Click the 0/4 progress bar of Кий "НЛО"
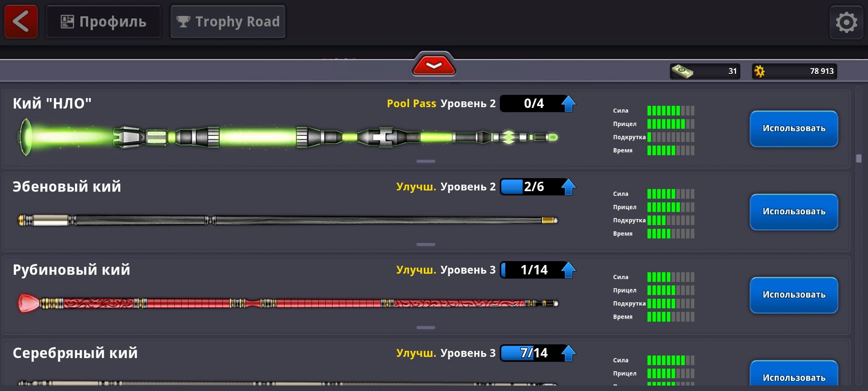Screen dimensions: 868x391 pyautogui.click(x=533, y=104)
